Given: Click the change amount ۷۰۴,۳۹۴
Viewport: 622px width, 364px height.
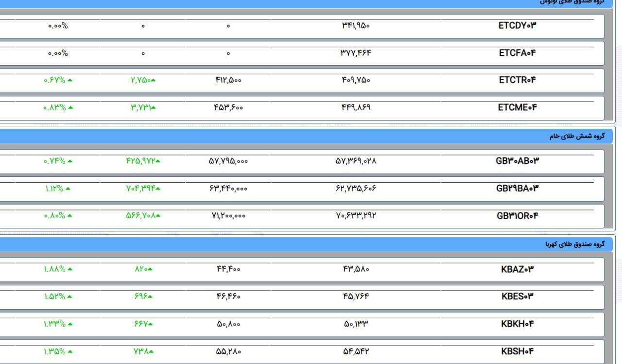Looking at the screenshot, I should coord(140,188).
